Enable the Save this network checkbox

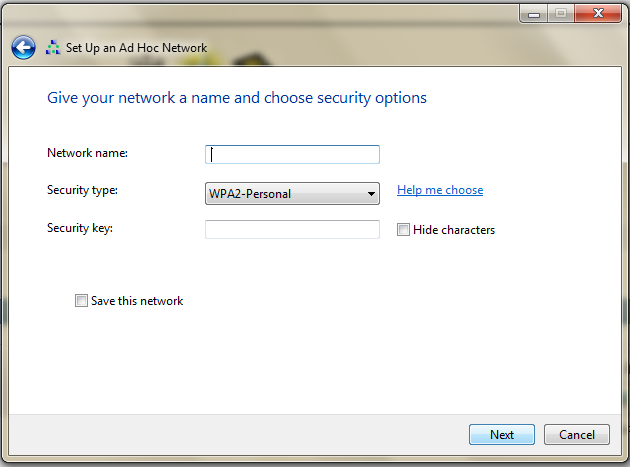pos(81,301)
